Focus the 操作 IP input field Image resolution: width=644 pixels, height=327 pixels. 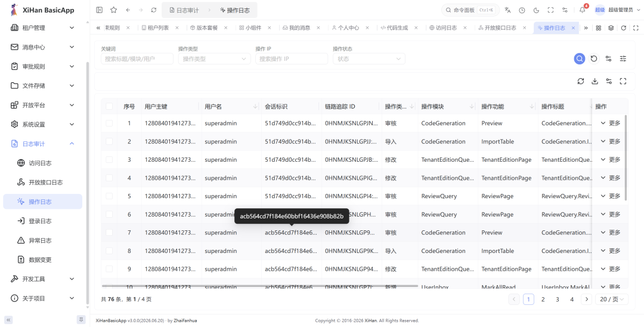click(x=292, y=58)
